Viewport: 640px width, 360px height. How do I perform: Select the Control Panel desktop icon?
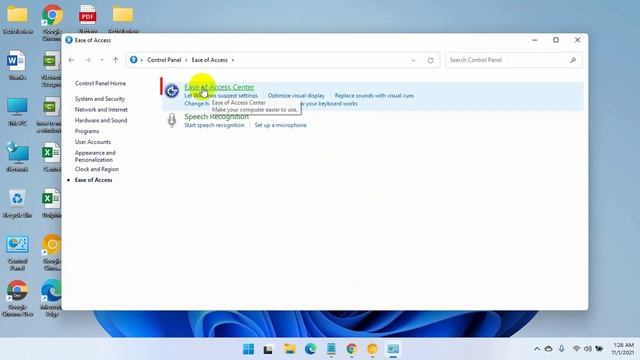point(17,253)
